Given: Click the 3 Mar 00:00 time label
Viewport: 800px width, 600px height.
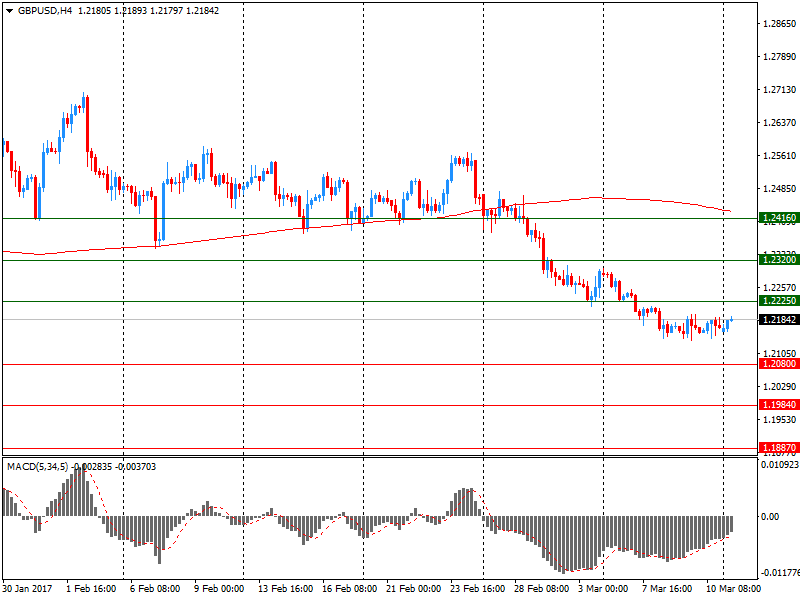Looking at the screenshot, I should tap(603, 589).
